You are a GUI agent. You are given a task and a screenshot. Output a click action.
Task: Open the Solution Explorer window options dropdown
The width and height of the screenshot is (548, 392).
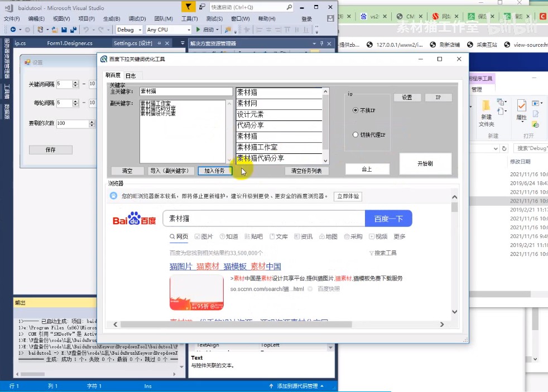pos(314,43)
